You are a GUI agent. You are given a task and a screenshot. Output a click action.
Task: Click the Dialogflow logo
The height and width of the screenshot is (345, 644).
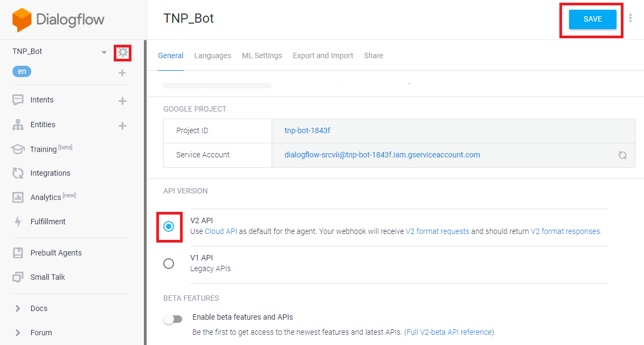click(58, 20)
